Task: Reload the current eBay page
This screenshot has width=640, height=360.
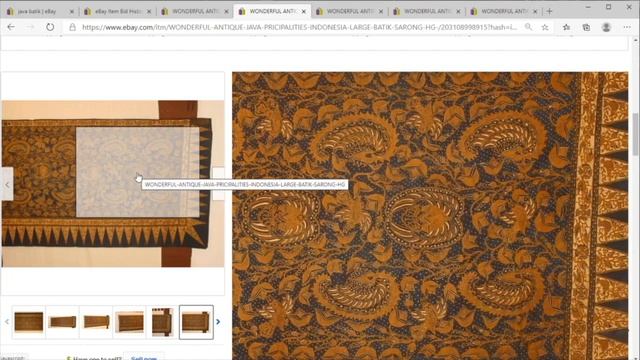Action: pos(50,27)
